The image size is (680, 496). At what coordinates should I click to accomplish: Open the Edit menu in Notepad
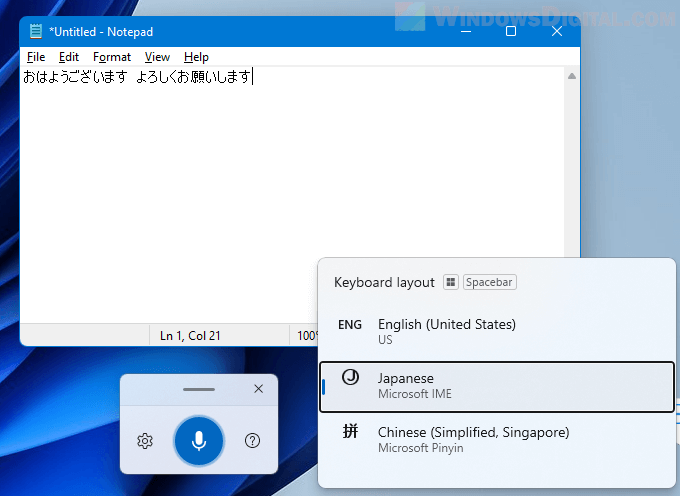pyautogui.click(x=69, y=57)
